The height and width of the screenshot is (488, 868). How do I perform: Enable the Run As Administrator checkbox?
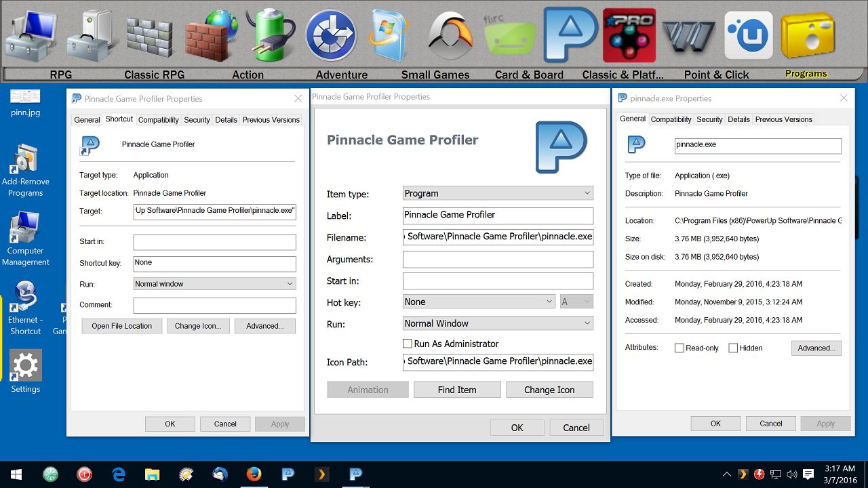pos(408,344)
